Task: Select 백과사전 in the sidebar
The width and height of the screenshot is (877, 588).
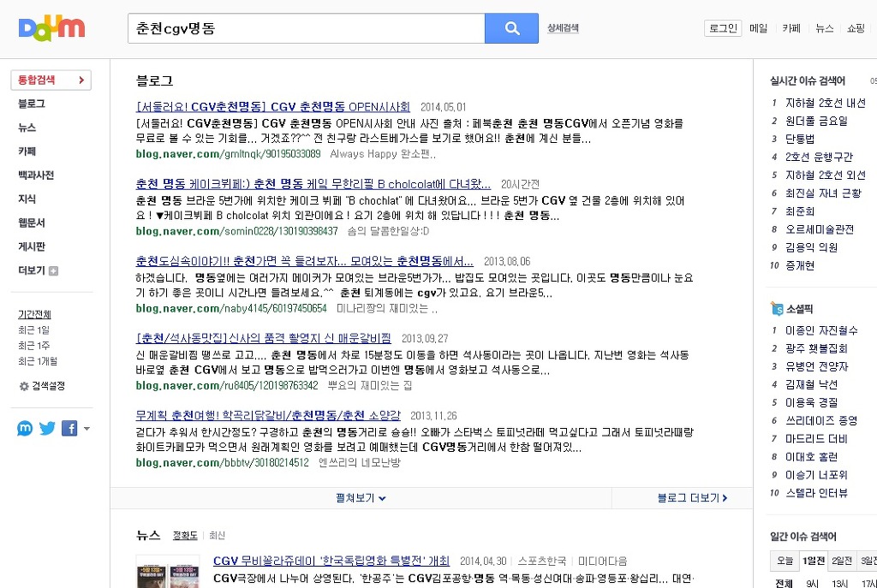Action: [x=36, y=175]
